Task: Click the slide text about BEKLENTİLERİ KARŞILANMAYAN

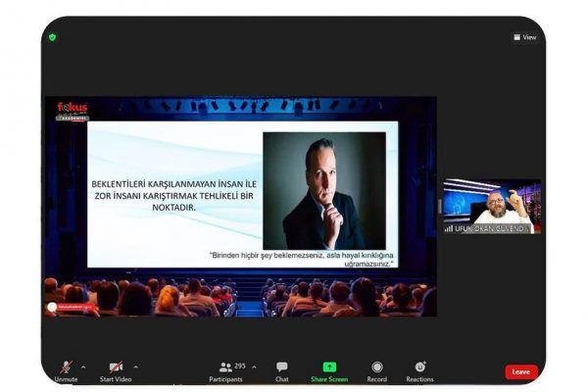Action: tap(174, 195)
